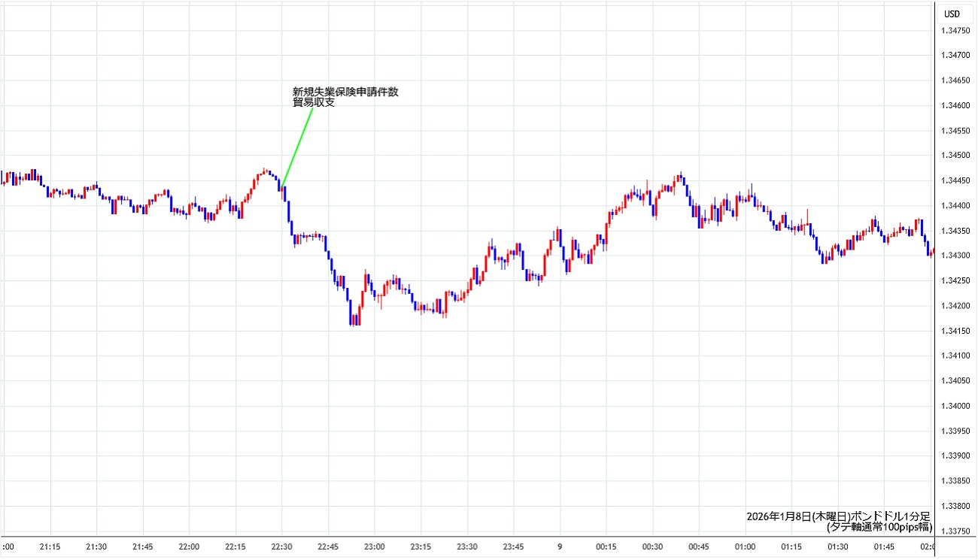The height and width of the screenshot is (560, 978).
Task: Click the candle peak just before 00:45
Action: coord(680,177)
